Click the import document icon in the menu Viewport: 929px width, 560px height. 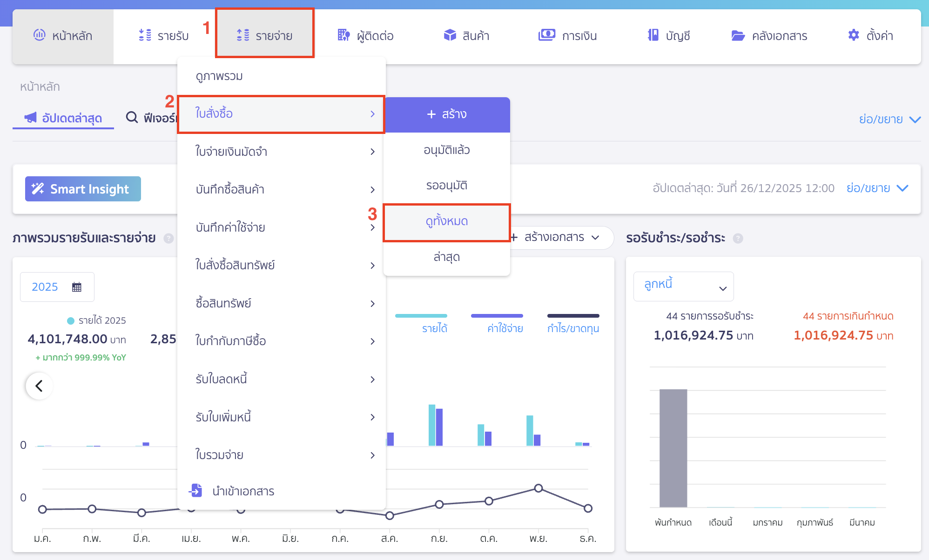coord(196,491)
